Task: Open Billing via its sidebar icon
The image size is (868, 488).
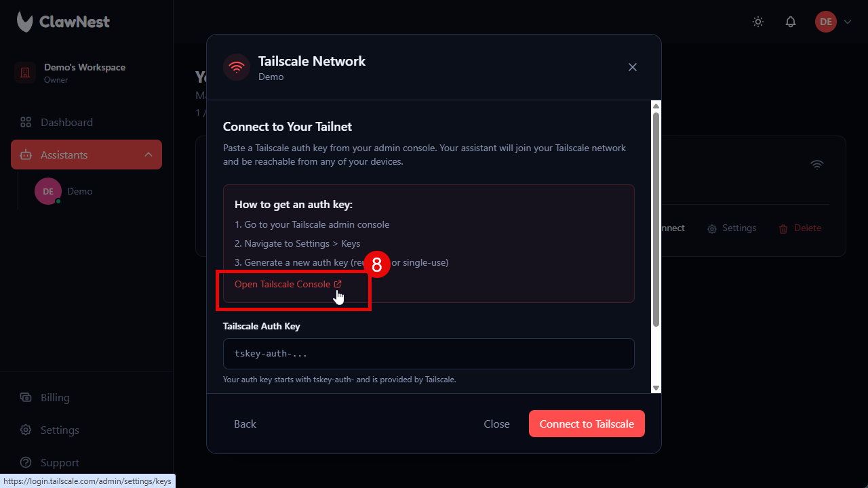Action: click(x=26, y=397)
